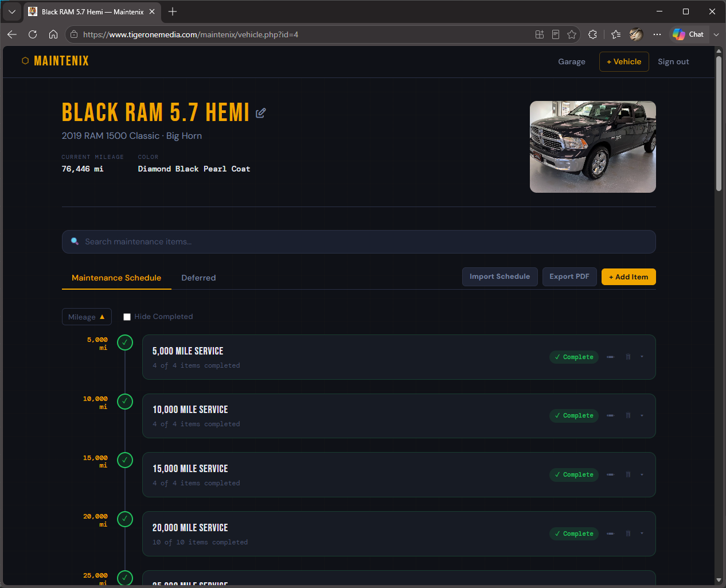Open the 5,000 MILE SERVICE title
This screenshot has width=726, height=588.
188,351
